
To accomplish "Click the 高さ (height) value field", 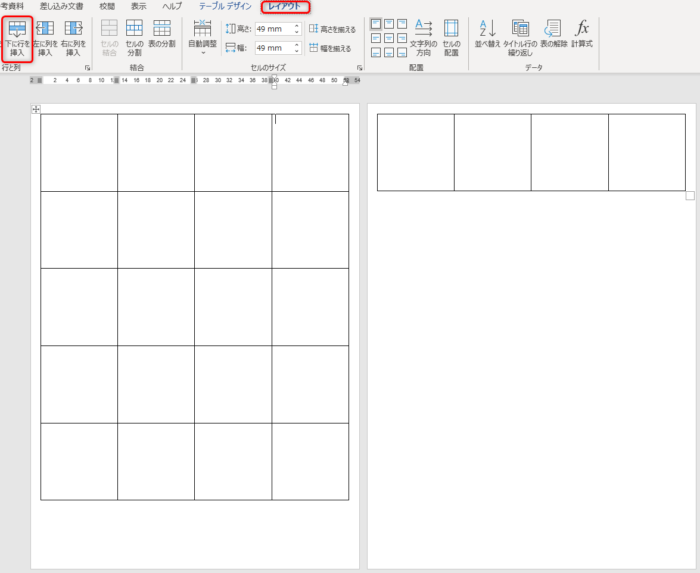I will click(x=272, y=30).
